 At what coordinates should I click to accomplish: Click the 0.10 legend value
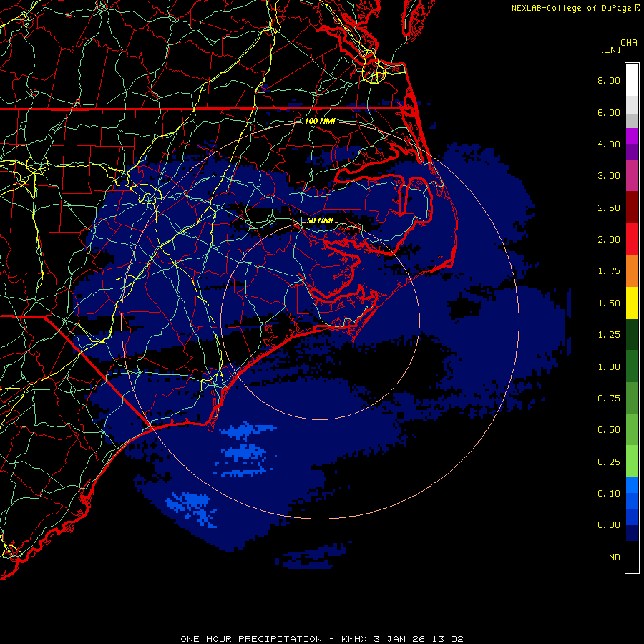[609, 494]
